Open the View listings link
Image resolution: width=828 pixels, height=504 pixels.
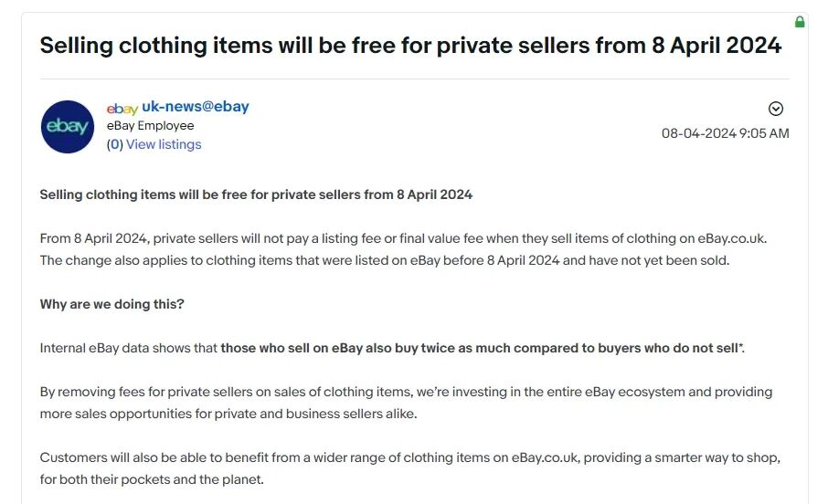tap(164, 144)
